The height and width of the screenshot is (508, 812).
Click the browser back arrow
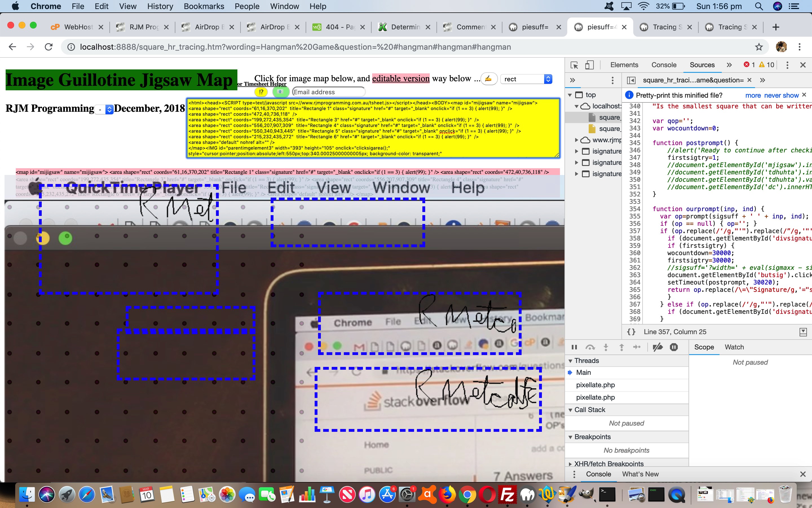tap(12, 47)
